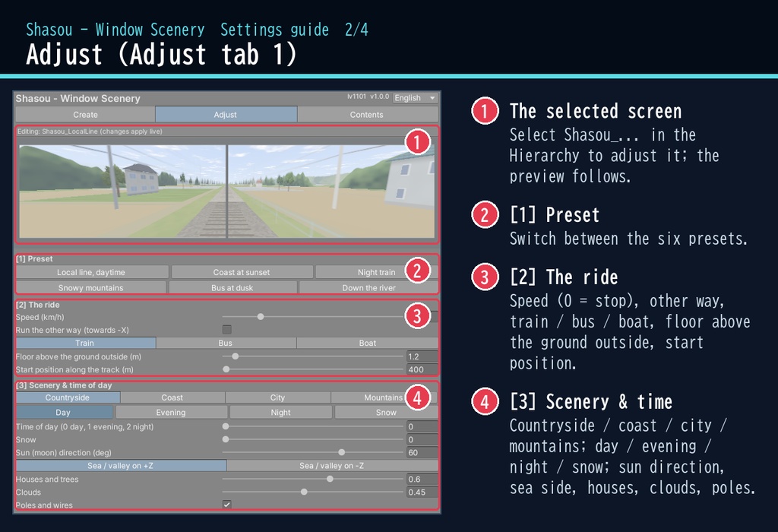The width and height of the screenshot is (778, 532).
Task: Click the Clouds slider
Action: [312, 492]
